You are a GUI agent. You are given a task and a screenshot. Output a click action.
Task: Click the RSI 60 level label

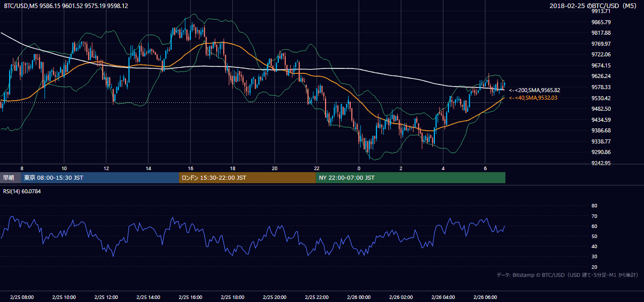594,226
